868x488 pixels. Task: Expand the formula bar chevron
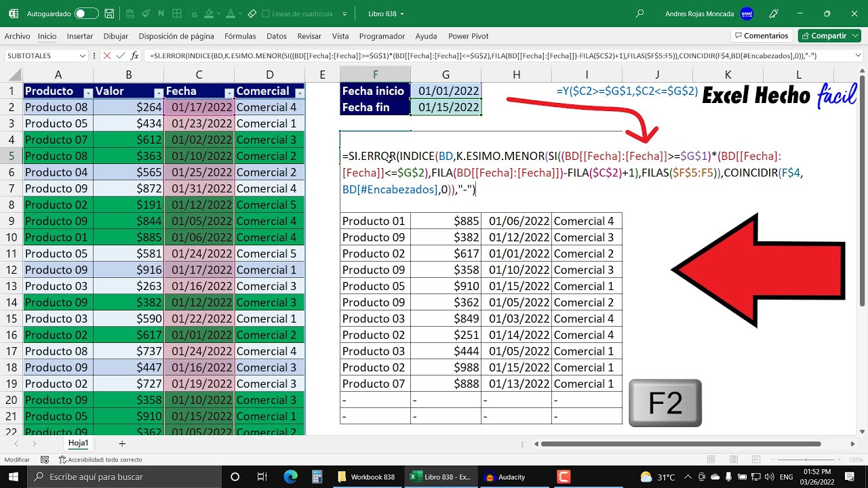coord(859,56)
